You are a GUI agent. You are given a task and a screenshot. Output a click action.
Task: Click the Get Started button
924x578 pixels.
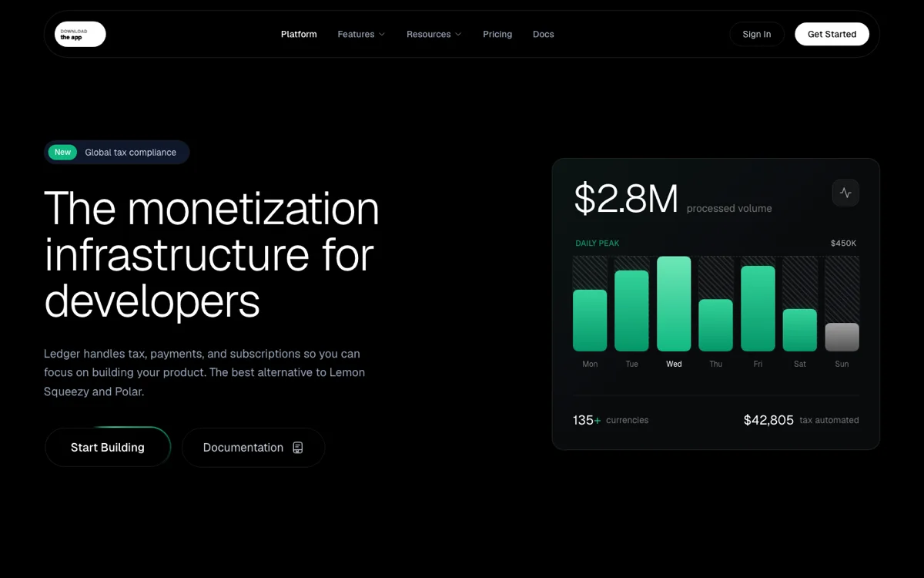(832, 34)
